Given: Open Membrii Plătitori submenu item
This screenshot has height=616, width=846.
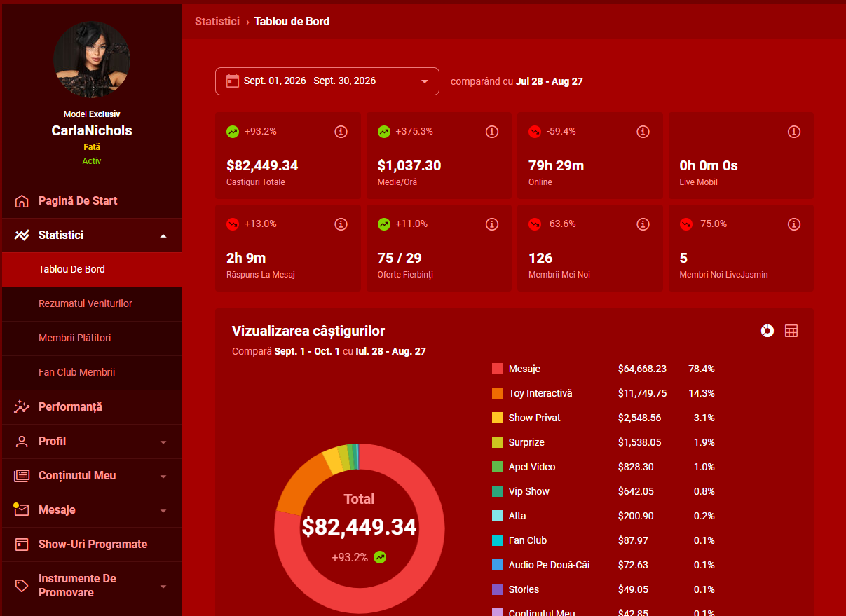Looking at the screenshot, I should point(91,338).
